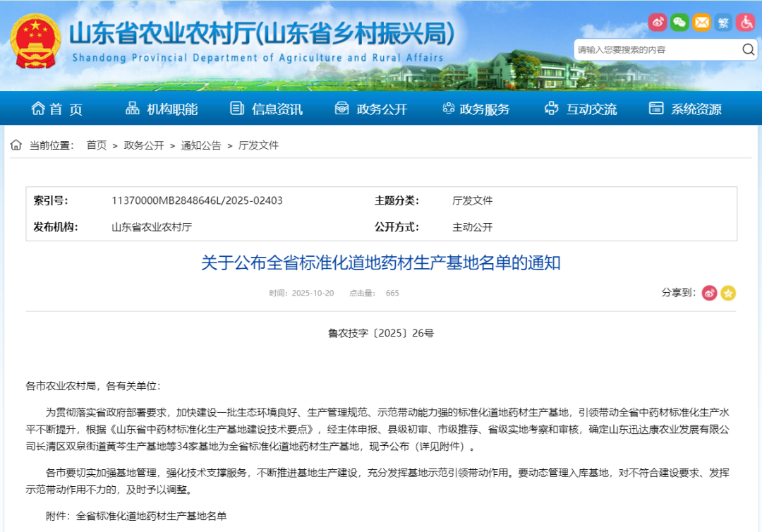Go to 政务公开 via the breadcrumb
Viewport: 762px width, 532px height.
click(144, 145)
